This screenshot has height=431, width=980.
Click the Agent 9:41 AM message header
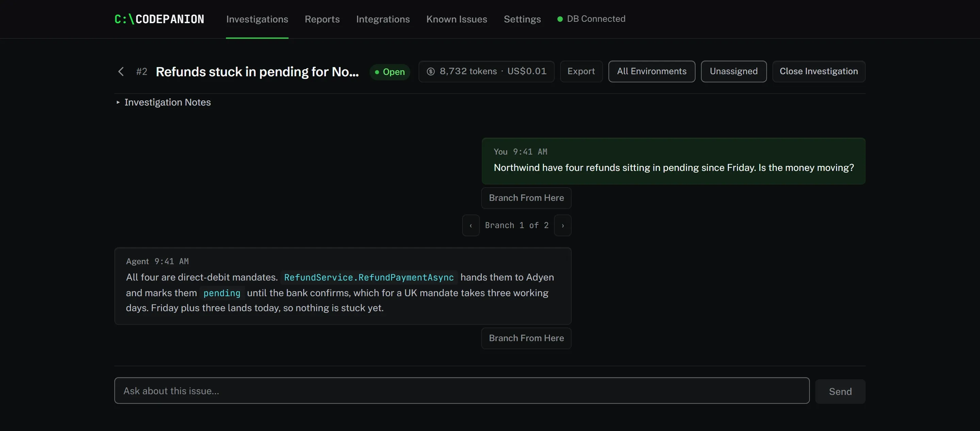pos(157,261)
